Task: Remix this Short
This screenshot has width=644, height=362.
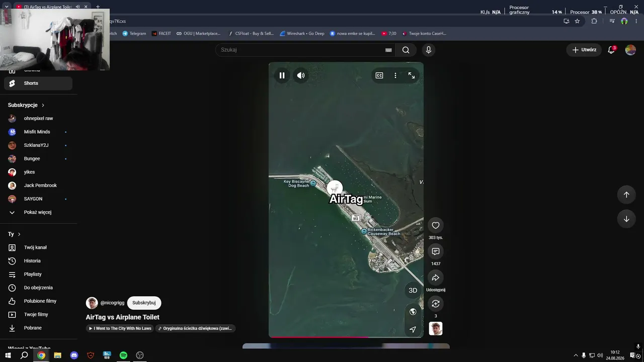Action: 436,304
